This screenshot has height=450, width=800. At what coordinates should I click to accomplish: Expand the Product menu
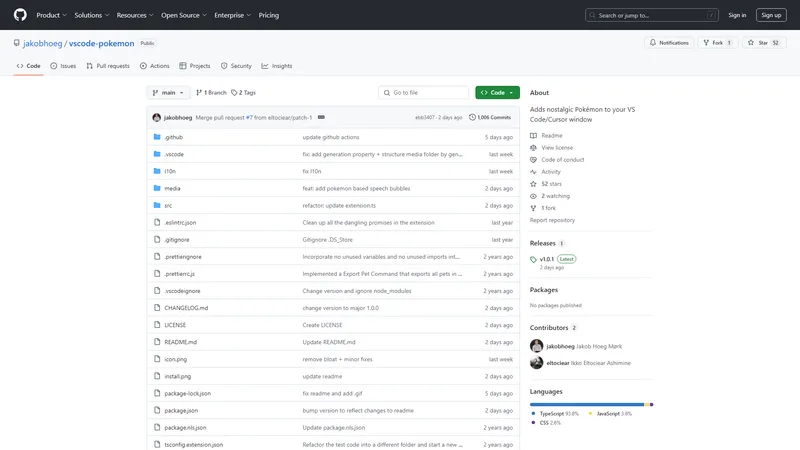click(52, 15)
